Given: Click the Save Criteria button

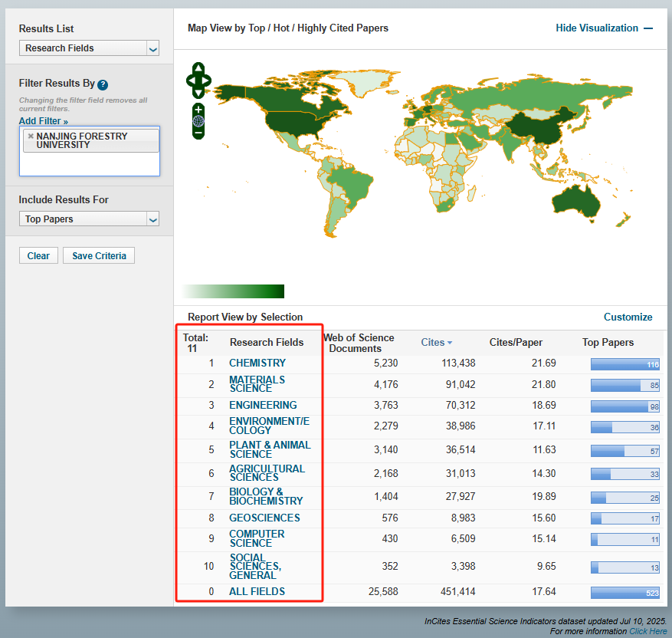Looking at the screenshot, I should 99,255.
